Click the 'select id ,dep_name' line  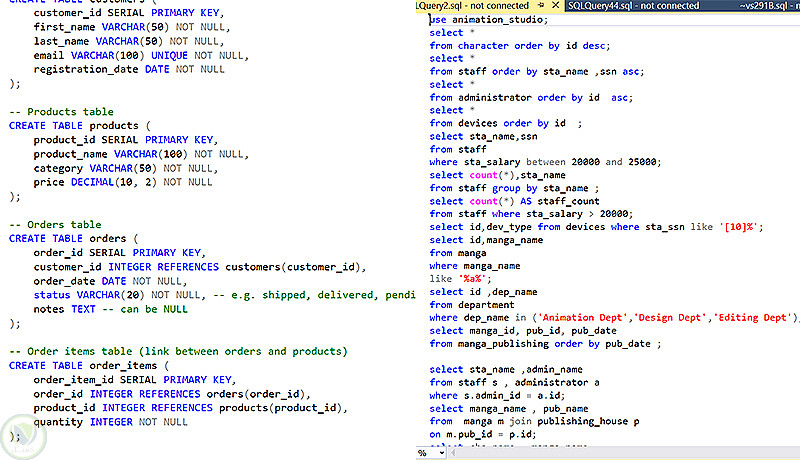[483, 292]
